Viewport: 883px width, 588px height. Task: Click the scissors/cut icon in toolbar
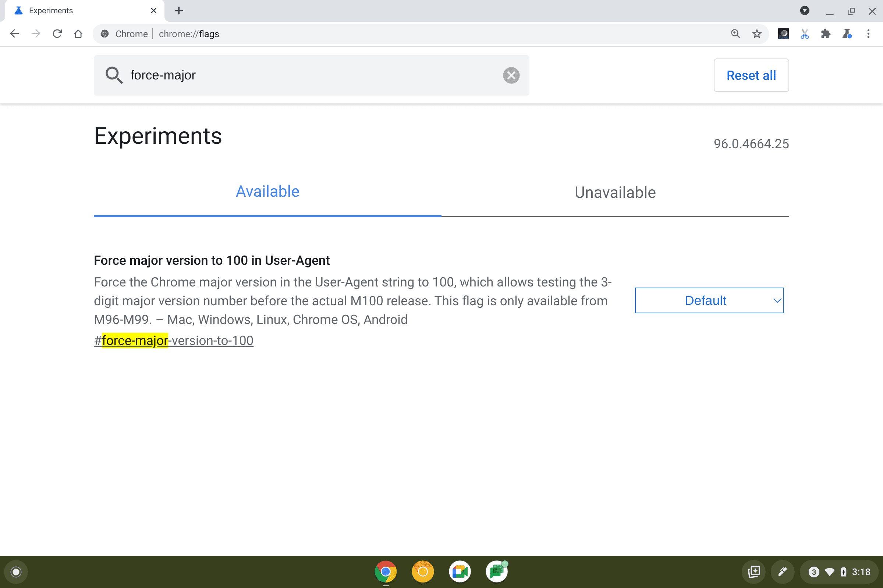[x=804, y=34]
